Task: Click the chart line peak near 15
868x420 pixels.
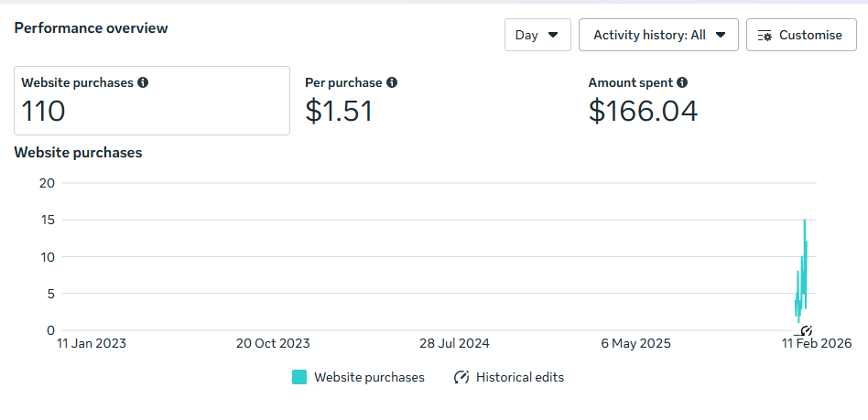Action: pos(805,221)
